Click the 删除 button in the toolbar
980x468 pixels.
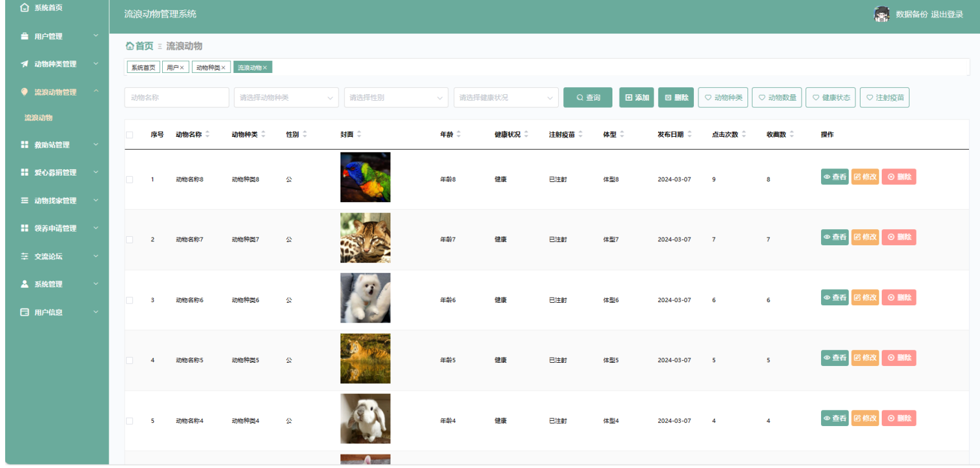click(676, 97)
